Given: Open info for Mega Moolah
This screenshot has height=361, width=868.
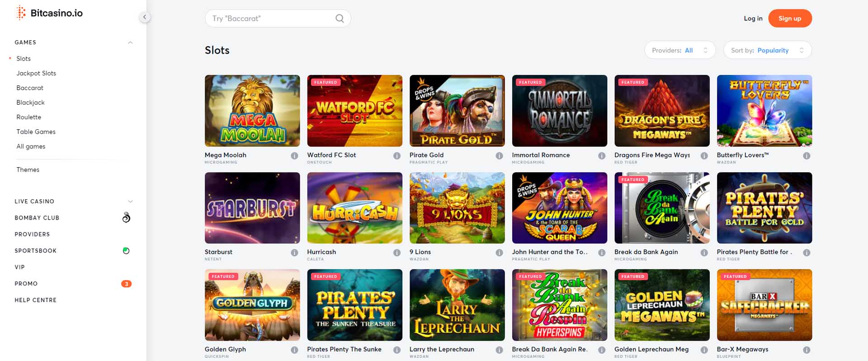Looking at the screenshot, I should [x=294, y=156].
